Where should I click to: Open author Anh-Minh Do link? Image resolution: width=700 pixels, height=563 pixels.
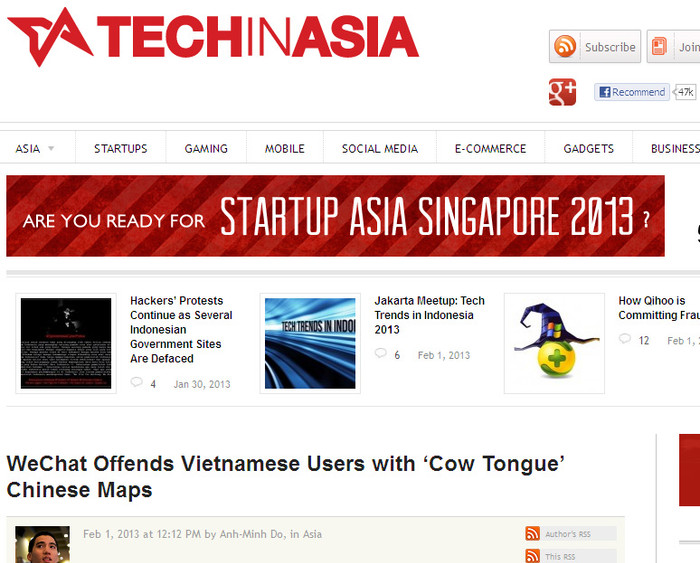(252, 534)
